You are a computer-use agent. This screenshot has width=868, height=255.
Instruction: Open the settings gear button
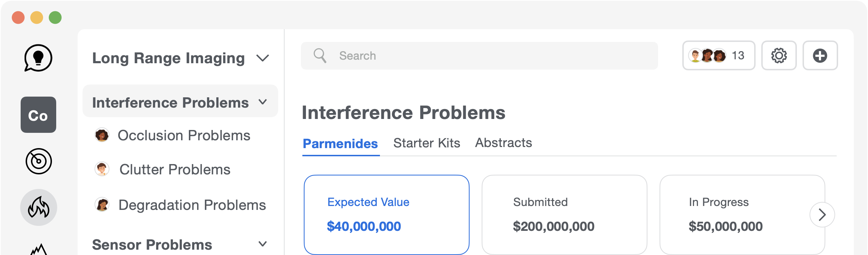click(779, 55)
